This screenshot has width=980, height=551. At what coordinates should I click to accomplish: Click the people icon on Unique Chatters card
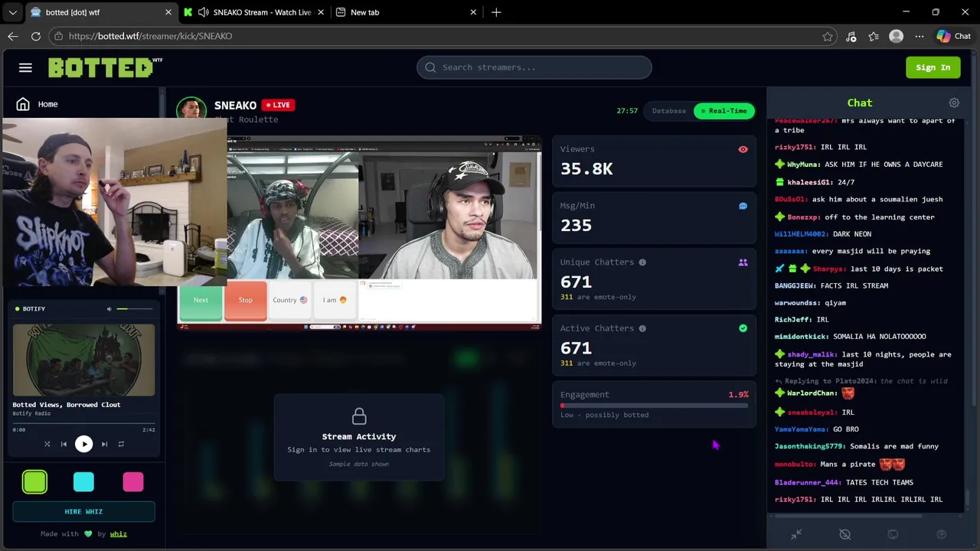tap(743, 262)
